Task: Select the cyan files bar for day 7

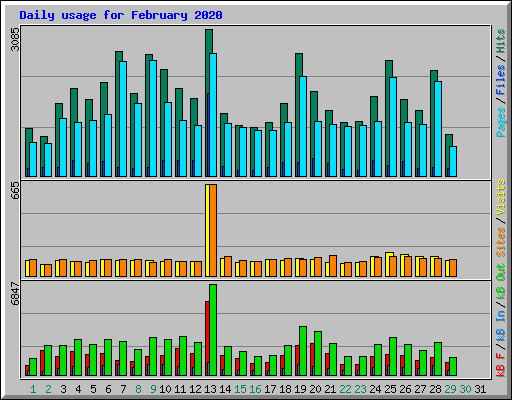Action: pos(123,119)
